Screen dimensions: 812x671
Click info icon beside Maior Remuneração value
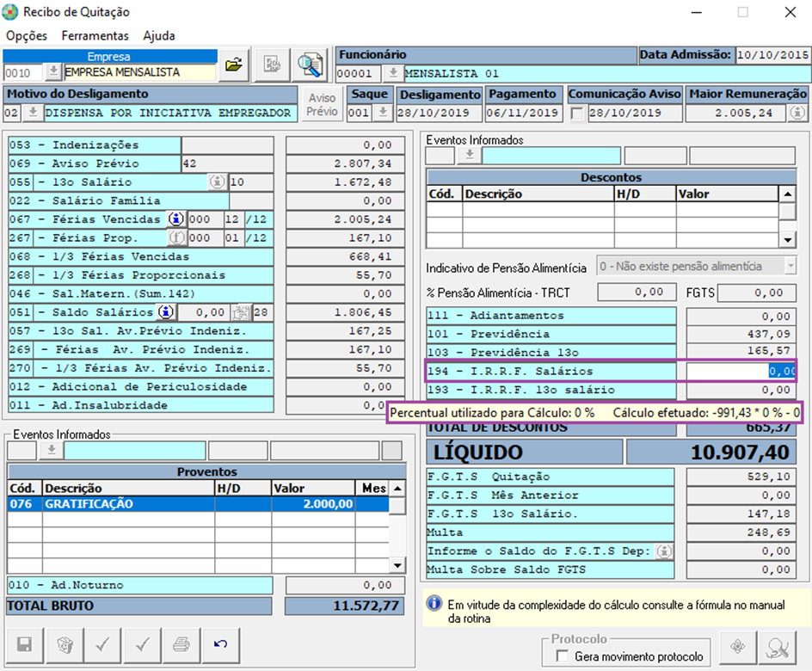797,113
